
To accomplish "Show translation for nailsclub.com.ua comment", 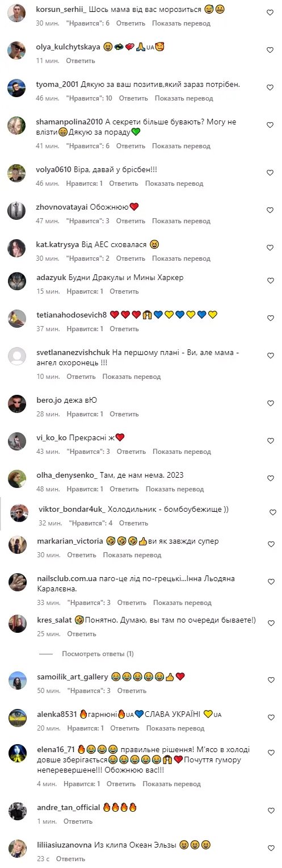I will (182, 602).
